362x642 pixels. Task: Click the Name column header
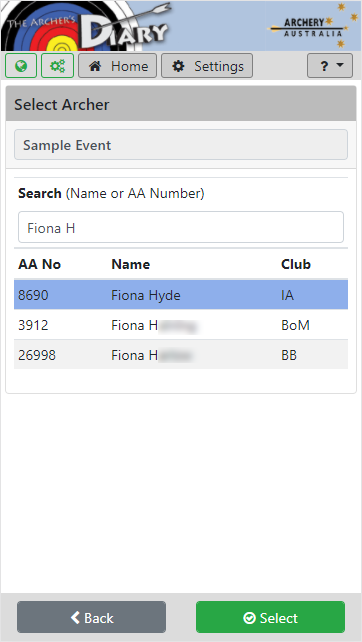(130, 264)
